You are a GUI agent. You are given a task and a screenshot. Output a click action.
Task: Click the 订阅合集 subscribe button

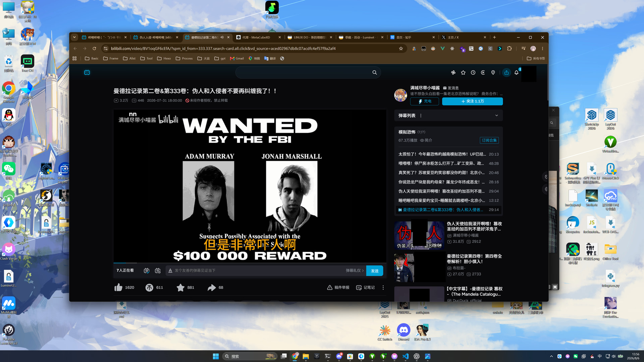(489, 140)
